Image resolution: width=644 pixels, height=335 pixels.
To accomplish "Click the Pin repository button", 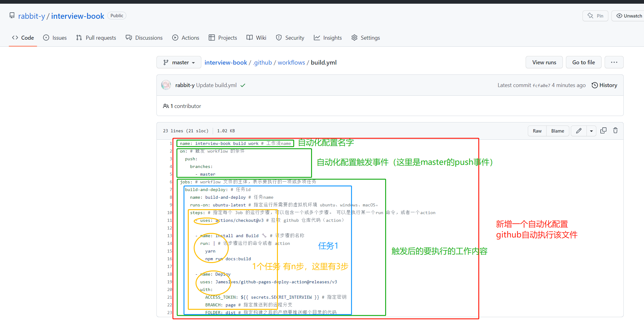I will [x=595, y=16].
